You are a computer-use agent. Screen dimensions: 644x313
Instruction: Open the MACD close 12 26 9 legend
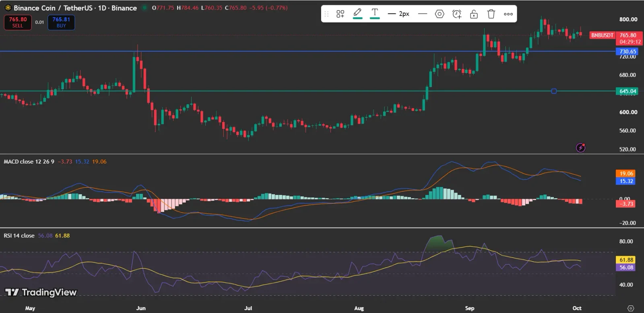pos(29,162)
